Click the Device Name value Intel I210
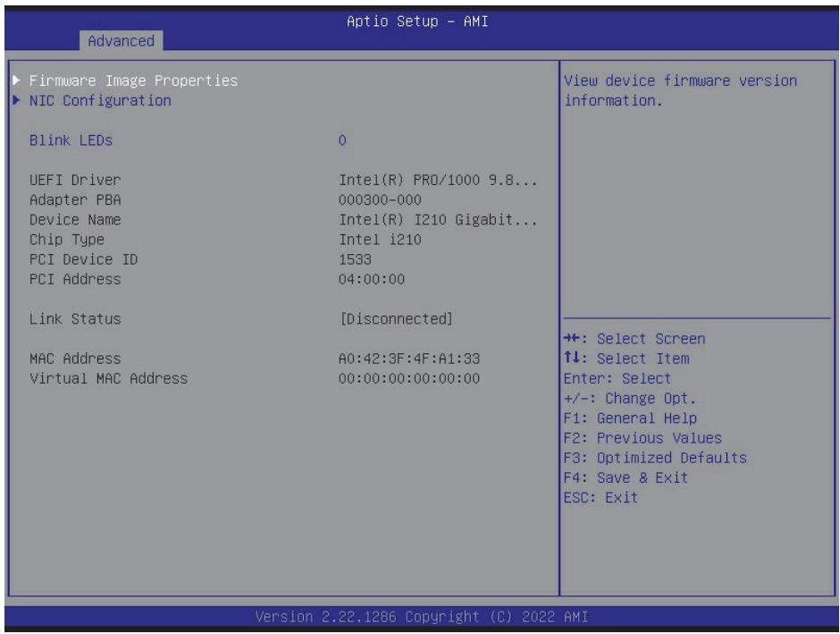The height and width of the screenshot is (634, 840). tap(438, 220)
